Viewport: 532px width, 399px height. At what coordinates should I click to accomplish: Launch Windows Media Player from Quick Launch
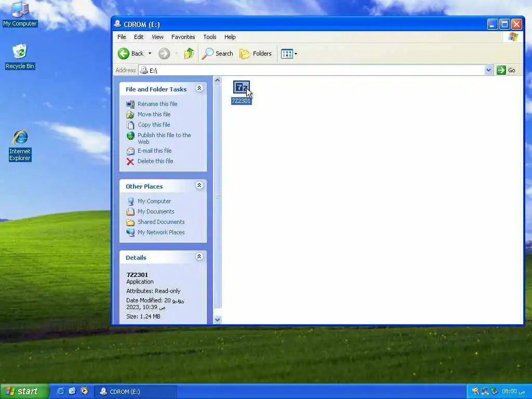coord(84,391)
